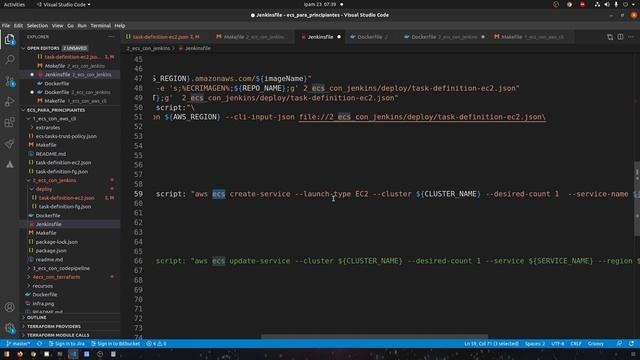This screenshot has width=640, height=360.
Task: Click the red recording indicator in top bar
Action: (582, 4)
